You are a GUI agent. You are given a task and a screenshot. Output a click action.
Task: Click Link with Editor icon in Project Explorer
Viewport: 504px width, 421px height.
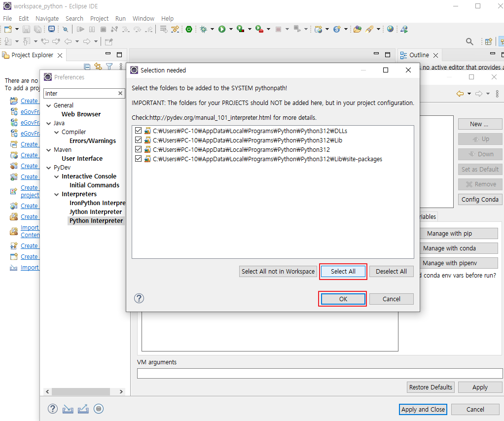tap(98, 67)
